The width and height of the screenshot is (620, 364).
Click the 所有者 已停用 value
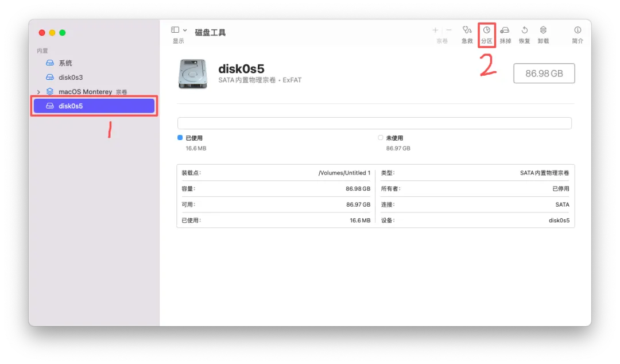[x=561, y=189]
